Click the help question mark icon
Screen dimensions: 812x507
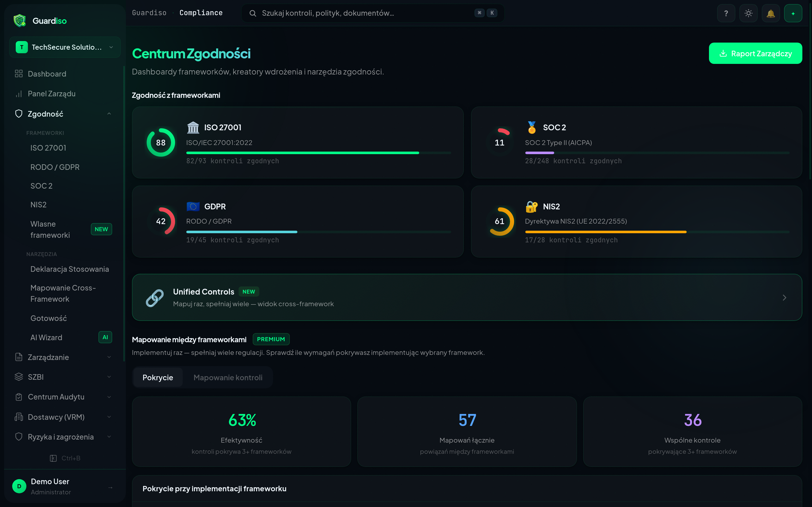point(726,13)
